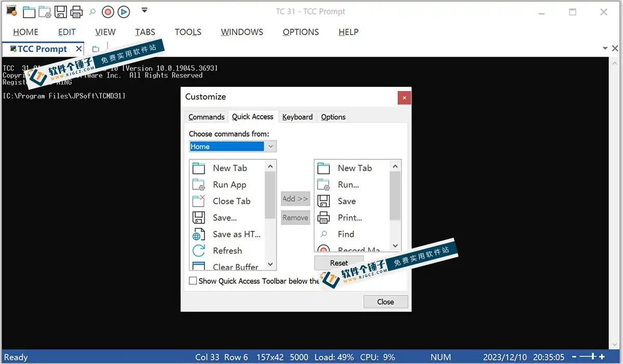Select Run... icon in right toolbar list
Image resolution: width=623 pixels, height=364 pixels.
[323, 185]
